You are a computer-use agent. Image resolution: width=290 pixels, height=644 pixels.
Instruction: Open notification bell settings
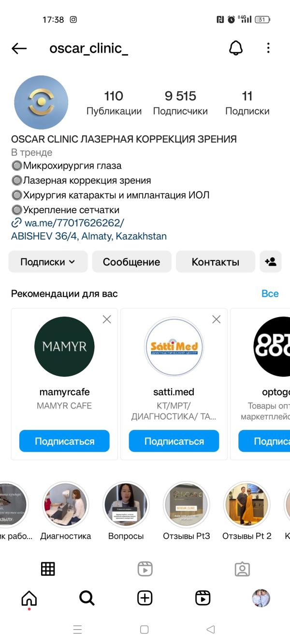(x=235, y=48)
